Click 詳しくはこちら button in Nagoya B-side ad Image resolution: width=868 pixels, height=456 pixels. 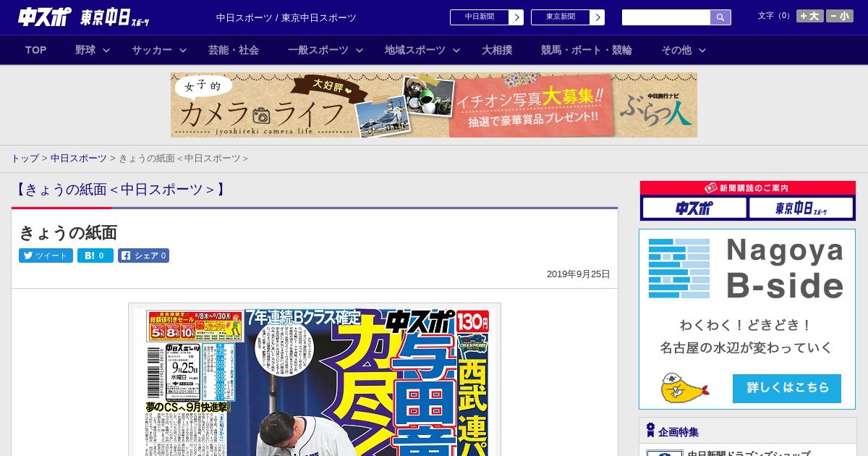[787, 388]
